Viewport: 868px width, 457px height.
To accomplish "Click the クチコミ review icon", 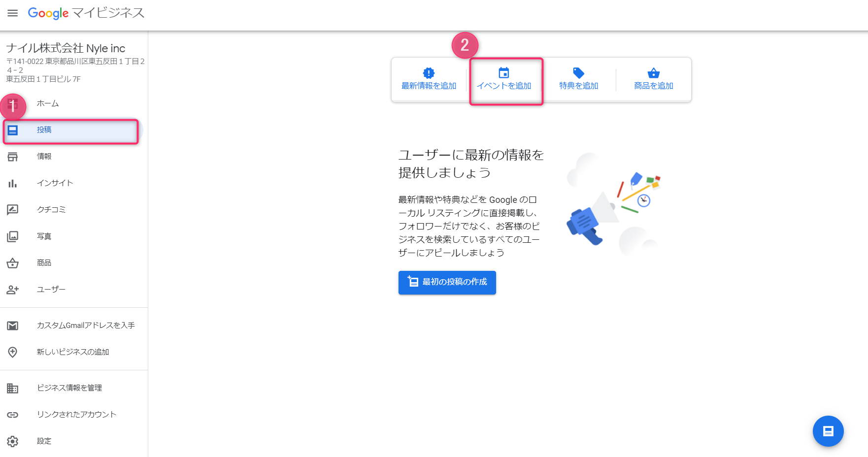I will click(13, 210).
